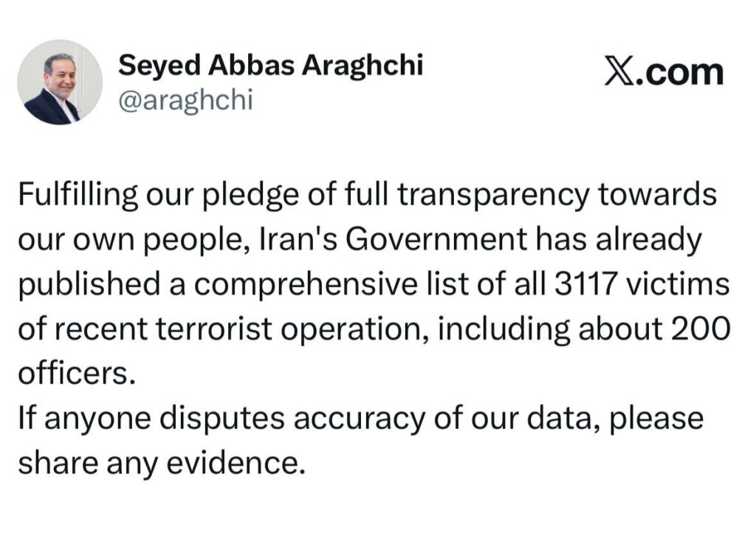The width and height of the screenshot is (756, 536).
Task: Click the @araghchi handle
Action: pos(185,100)
